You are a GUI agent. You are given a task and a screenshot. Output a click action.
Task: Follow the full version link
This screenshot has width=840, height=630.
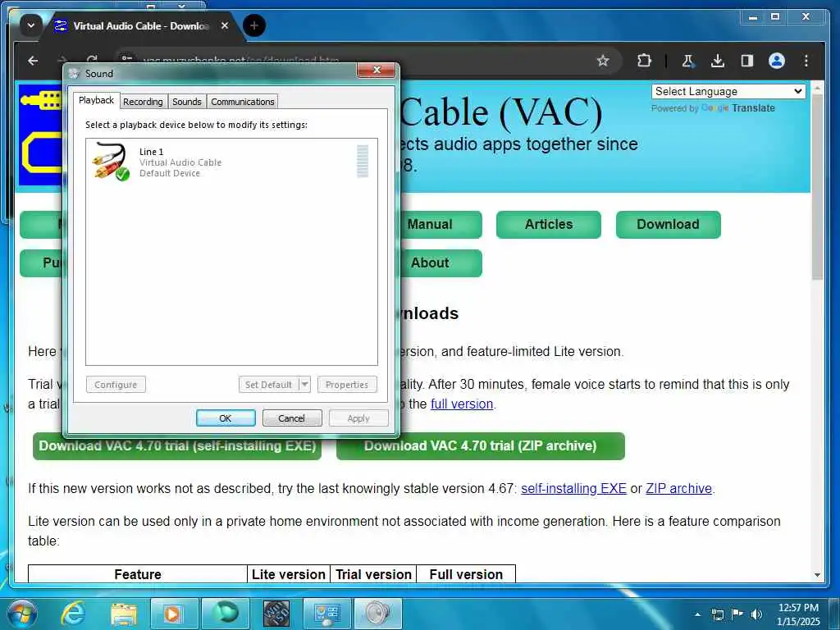(462, 404)
